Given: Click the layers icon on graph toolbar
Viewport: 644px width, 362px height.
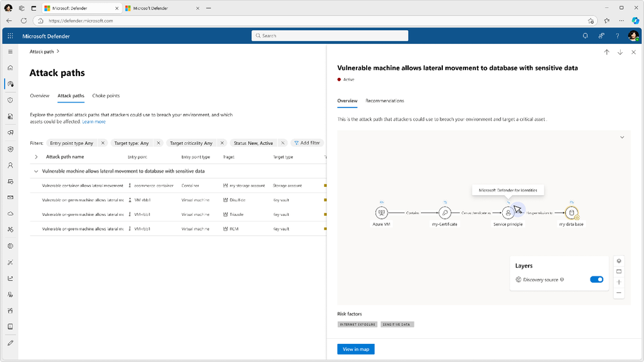Looking at the screenshot, I should [x=619, y=261].
